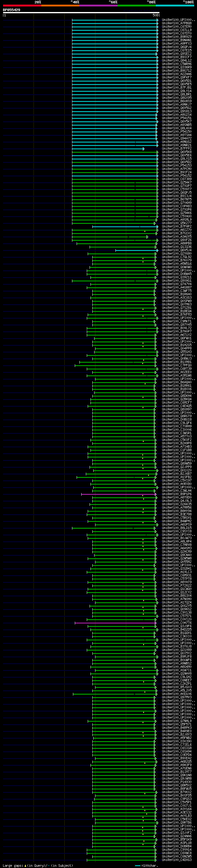This screenshot has width=197, height=868.
Task: Click the UniRef100_Q336R9 label
Action: 177,67
